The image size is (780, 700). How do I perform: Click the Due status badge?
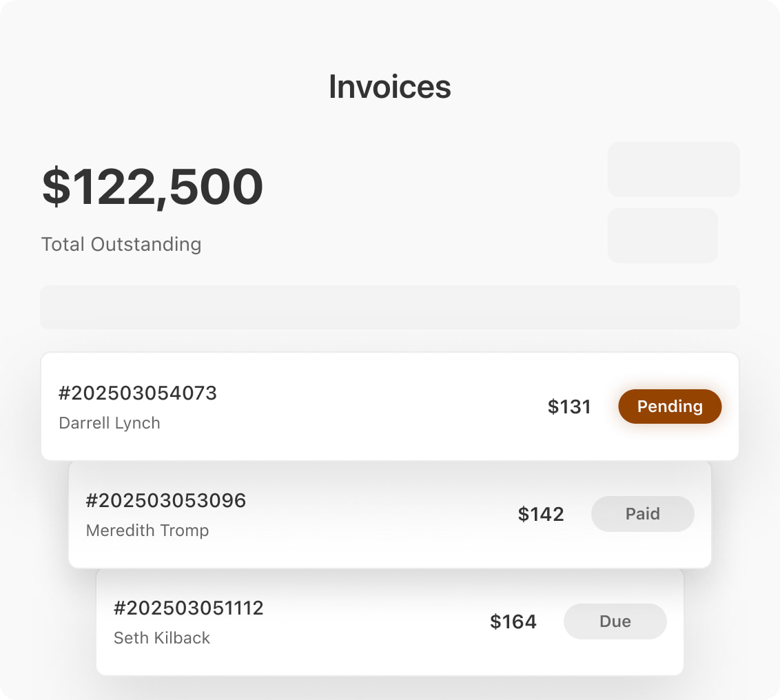(615, 621)
